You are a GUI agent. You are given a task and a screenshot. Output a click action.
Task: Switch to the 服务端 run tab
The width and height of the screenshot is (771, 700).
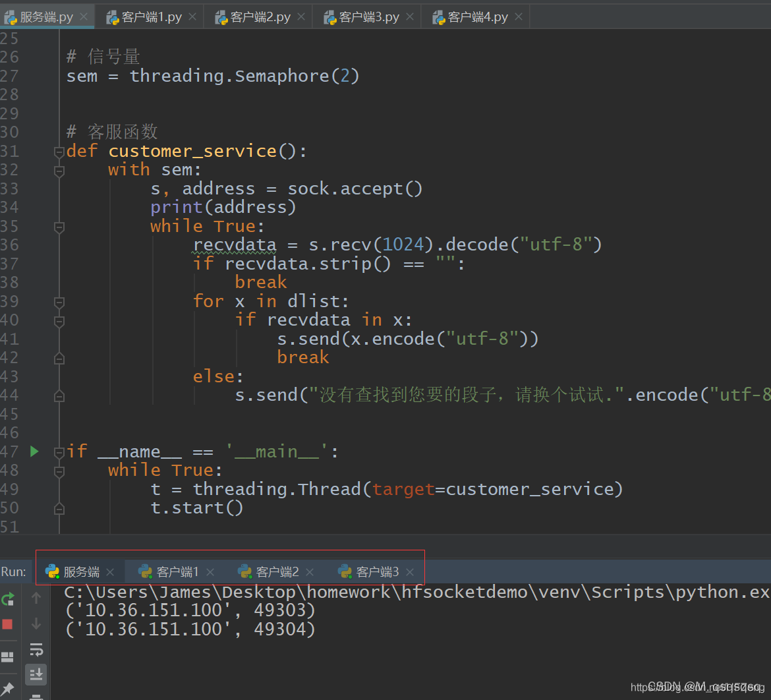(80, 571)
